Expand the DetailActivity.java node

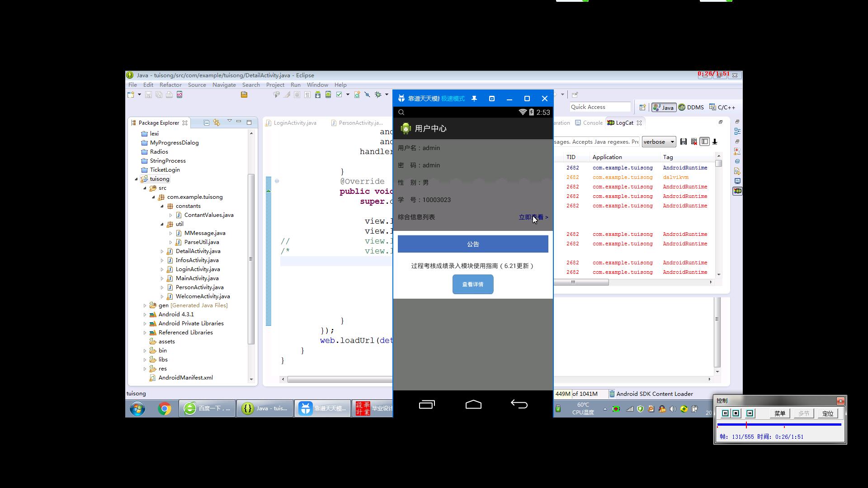[x=162, y=251]
